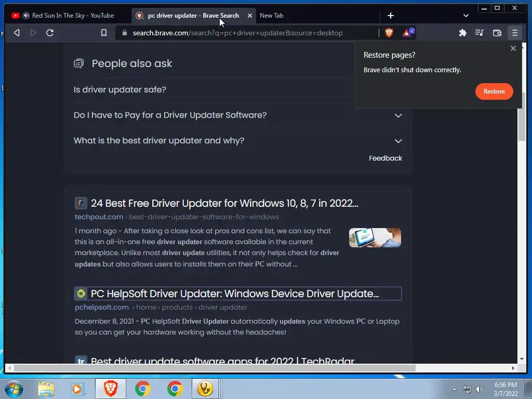
Task: Open the Windows Start button
Action: pos(14,389)
